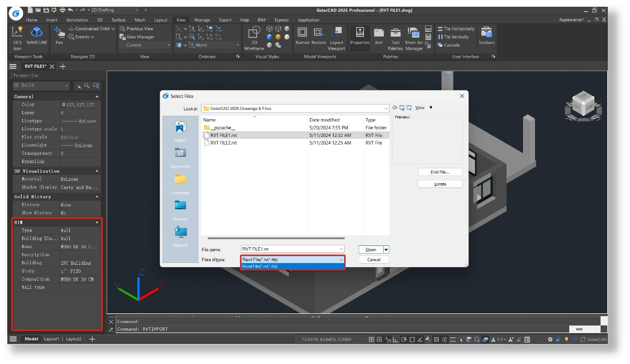Switch to the Layout1 tab
This screenshot has height=364, width=630.
coord(52,339)
